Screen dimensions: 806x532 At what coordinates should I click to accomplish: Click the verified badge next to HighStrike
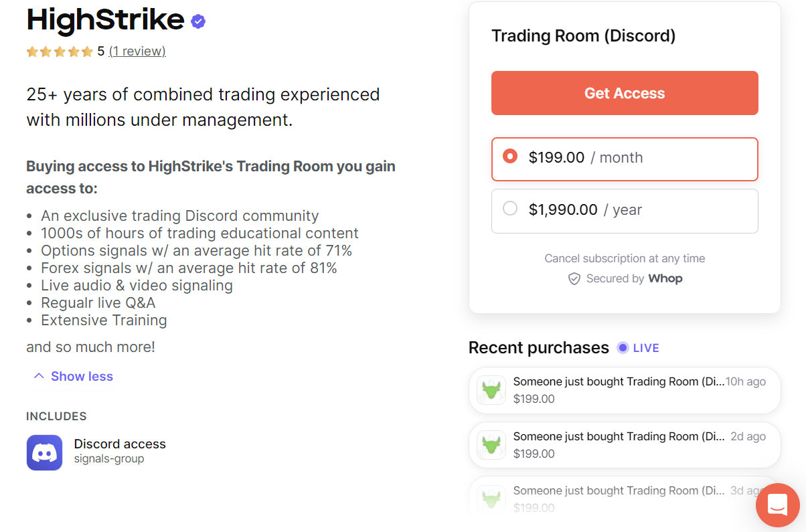pos(197,21)
